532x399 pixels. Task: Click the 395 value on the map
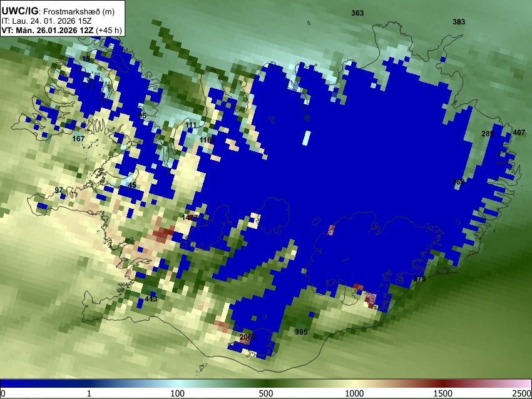(301, 332)
